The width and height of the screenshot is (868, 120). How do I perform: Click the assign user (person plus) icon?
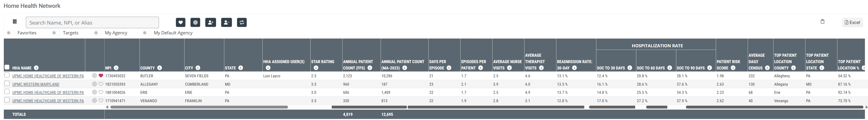pyautogui.click(x=211, y=23)
